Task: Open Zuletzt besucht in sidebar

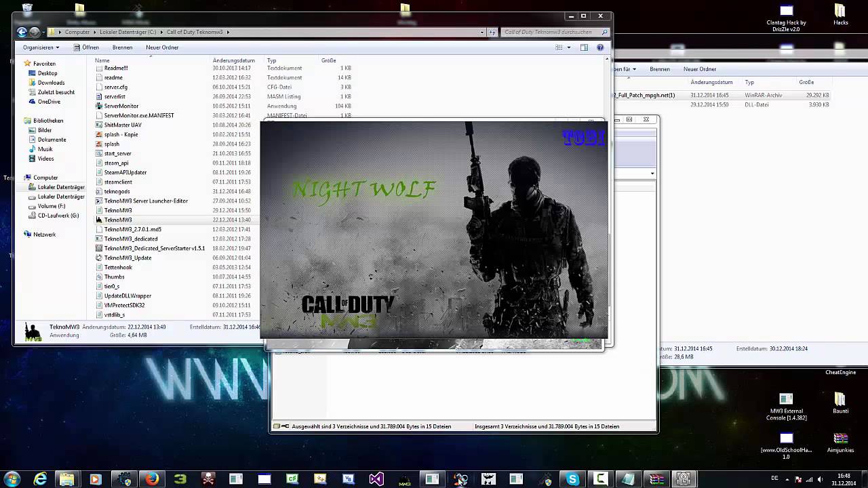Action: 56,92
